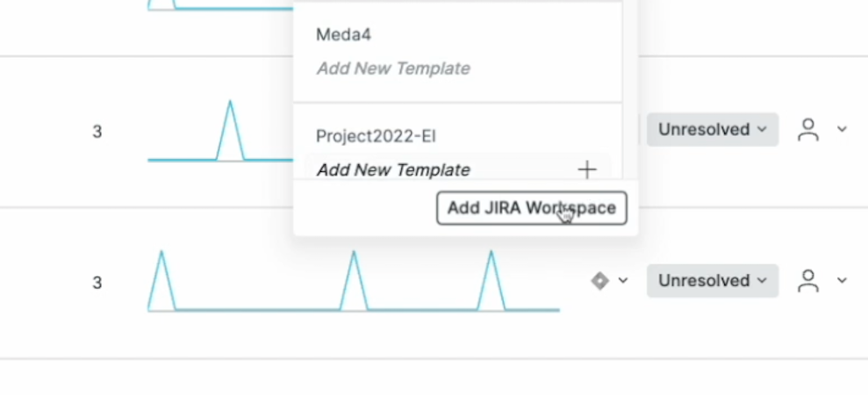Open the Unresolved status dropdown in the bottom row

(712, 281)
